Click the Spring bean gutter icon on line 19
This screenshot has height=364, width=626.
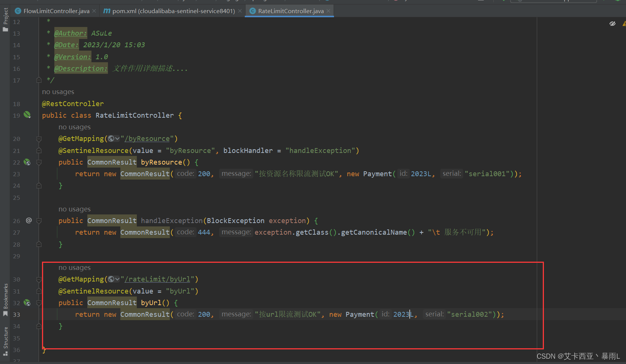click(x=27, y=115)
